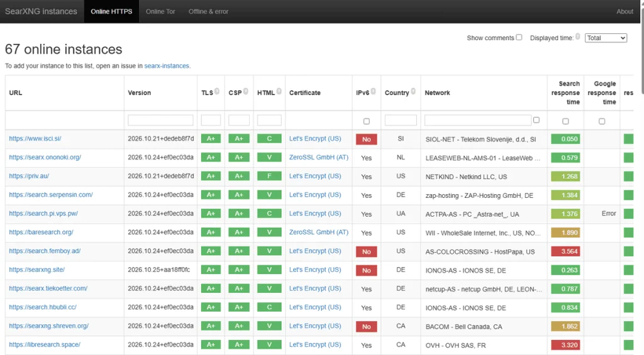
Task: Click the red No IPv6 badge for www.isci.si
Action: tap(367, 139)
